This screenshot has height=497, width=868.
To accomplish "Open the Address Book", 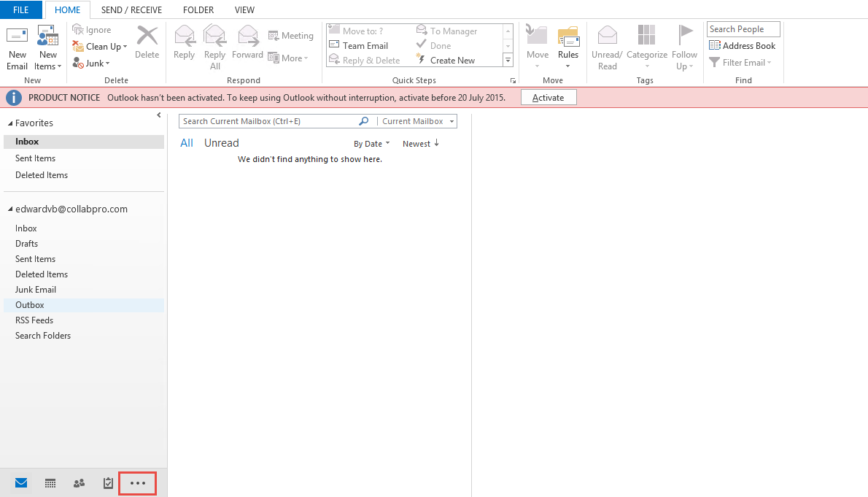I will [x=743, y=45].
